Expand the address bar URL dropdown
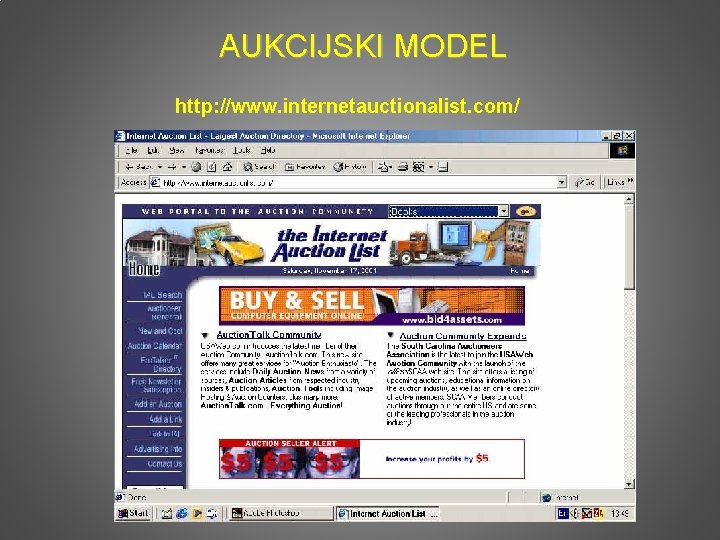The image size is (720, 540). 561,183
